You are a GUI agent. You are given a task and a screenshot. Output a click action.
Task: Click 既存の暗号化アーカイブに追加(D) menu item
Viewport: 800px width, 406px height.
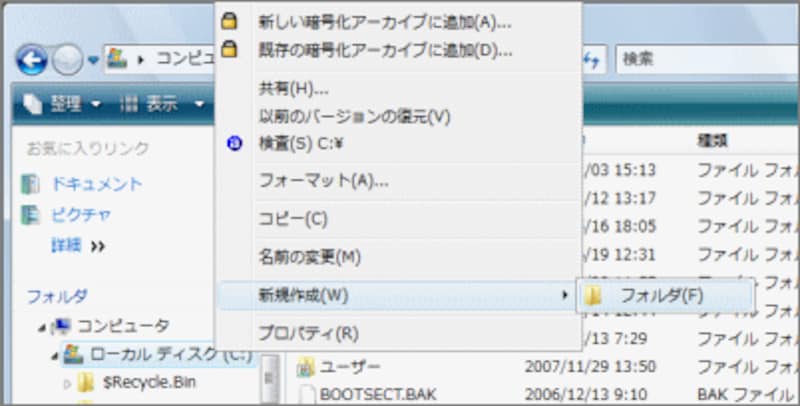398,50
